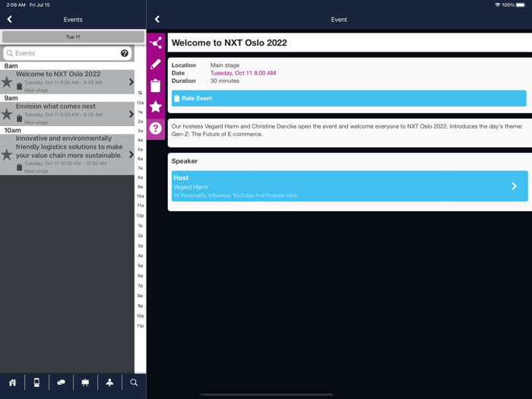Focus the Events search field

click(x=67, y=53)
